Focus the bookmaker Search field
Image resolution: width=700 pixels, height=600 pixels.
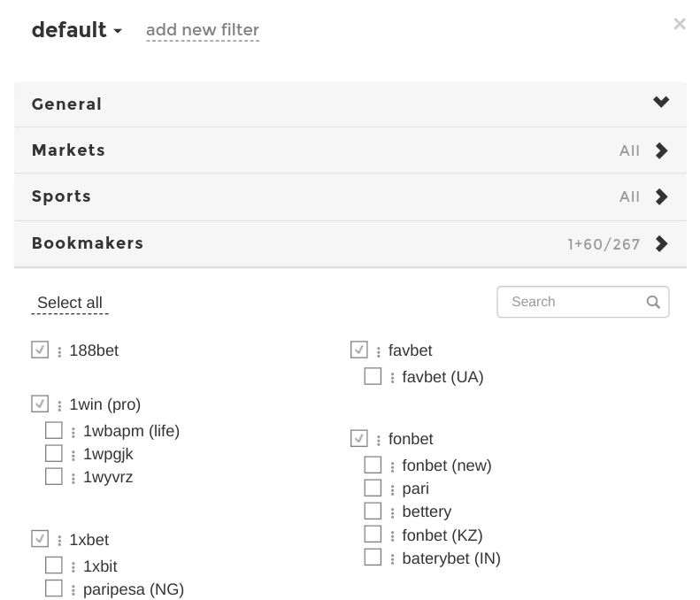(571, 302)
